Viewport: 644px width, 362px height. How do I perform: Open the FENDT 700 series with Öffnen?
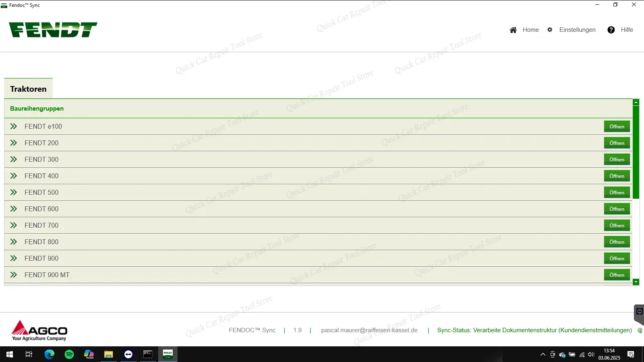[617, 225]
